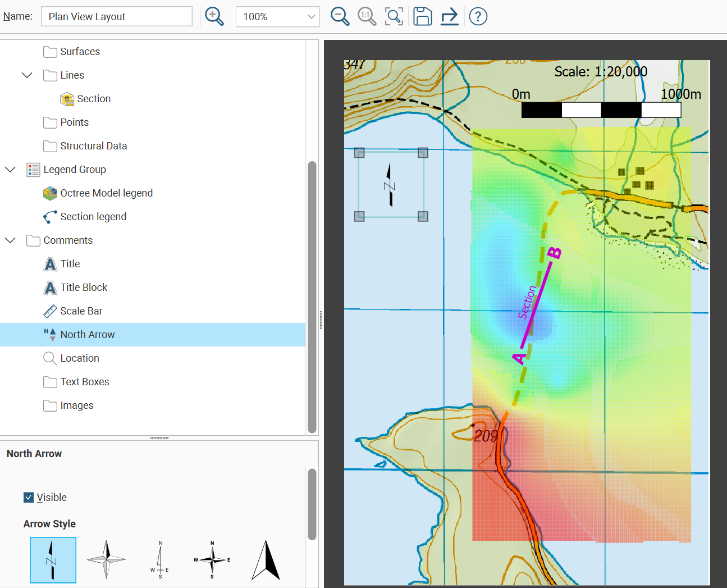Select Title Block in the Comments tree
The image size is (727, 588).
pos(84,288)
